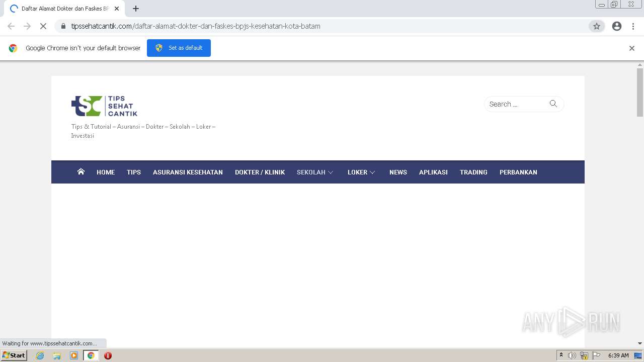Open the Windows Start menu
Viewport: 644px width, 362px height.
pos(14,355)
